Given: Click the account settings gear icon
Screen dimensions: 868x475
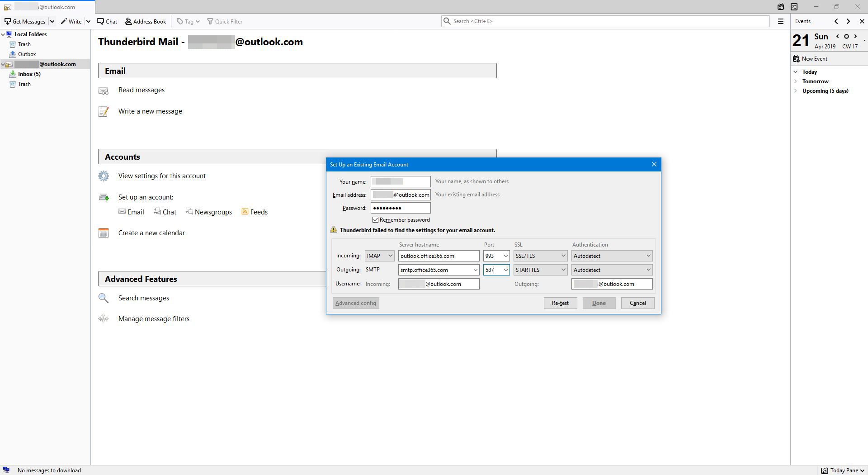Looking at the screenshot, I should click(x=104, y=176).
